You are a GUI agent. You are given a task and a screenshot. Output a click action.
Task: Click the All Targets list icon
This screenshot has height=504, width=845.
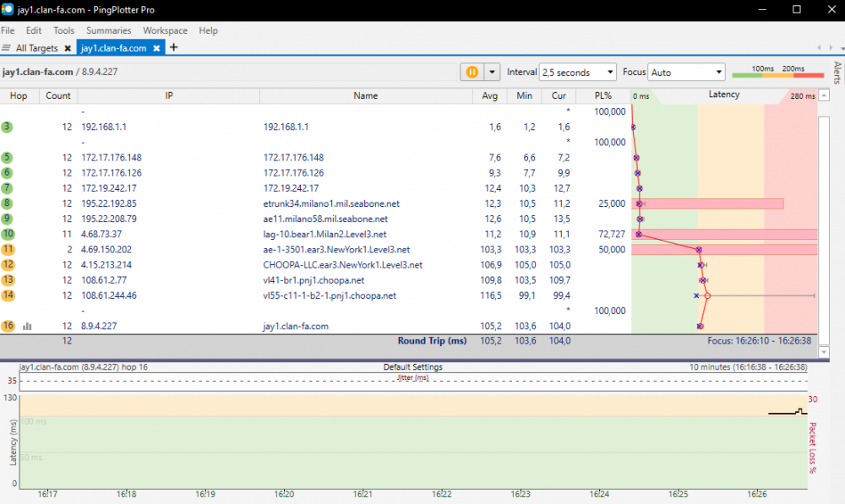(x=7, y=48)
